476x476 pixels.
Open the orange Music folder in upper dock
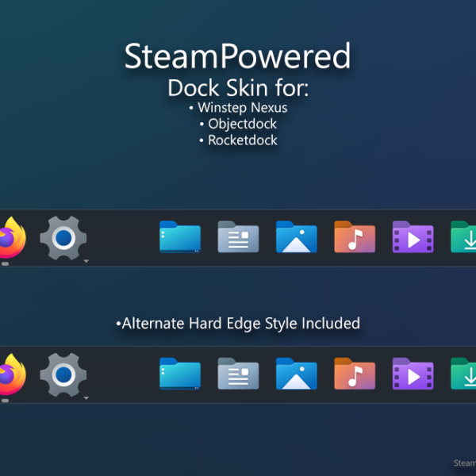pos(355,237)
